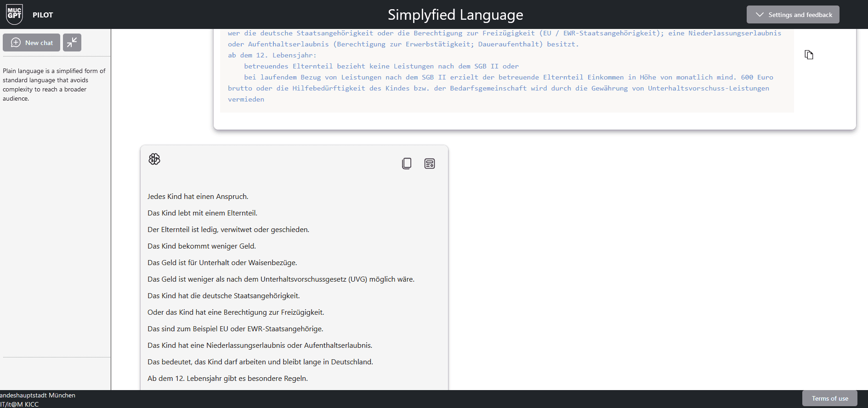This screenshot has width=868, height=408.
Task: Click the line about deutsche Staatsangehörigkeit in answer
Action: (x=223, y=296)
